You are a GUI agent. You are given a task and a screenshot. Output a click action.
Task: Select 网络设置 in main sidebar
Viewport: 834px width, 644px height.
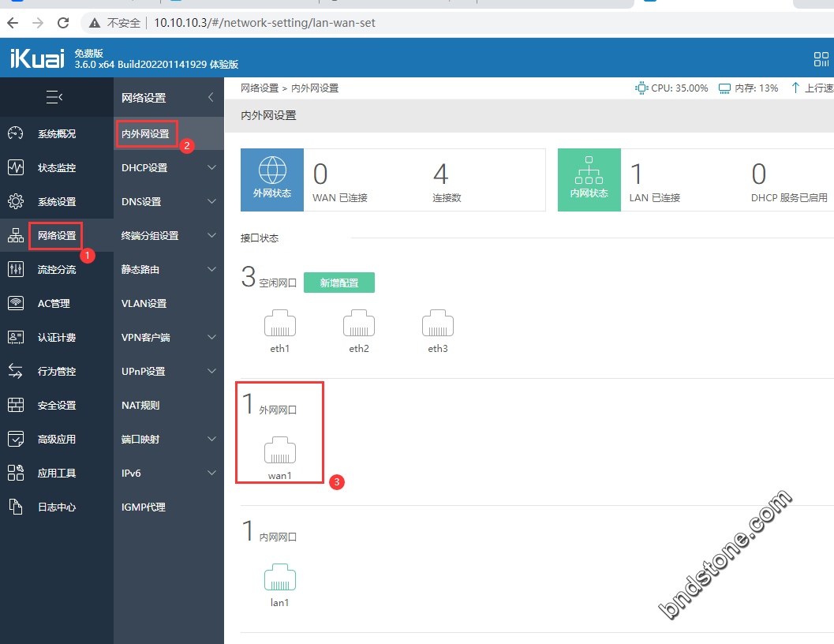[x=56, y=235]
